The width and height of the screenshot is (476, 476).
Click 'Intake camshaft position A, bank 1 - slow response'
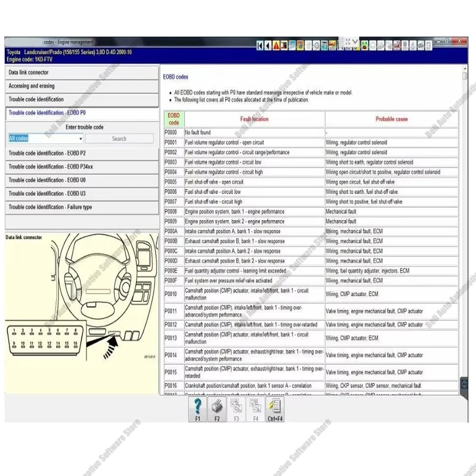[233, 231]
